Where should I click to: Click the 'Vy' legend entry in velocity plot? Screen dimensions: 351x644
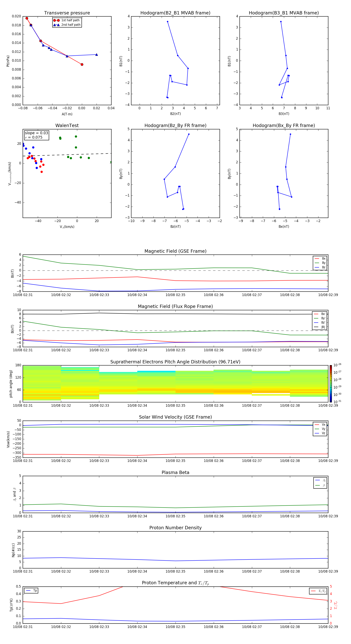320,429
